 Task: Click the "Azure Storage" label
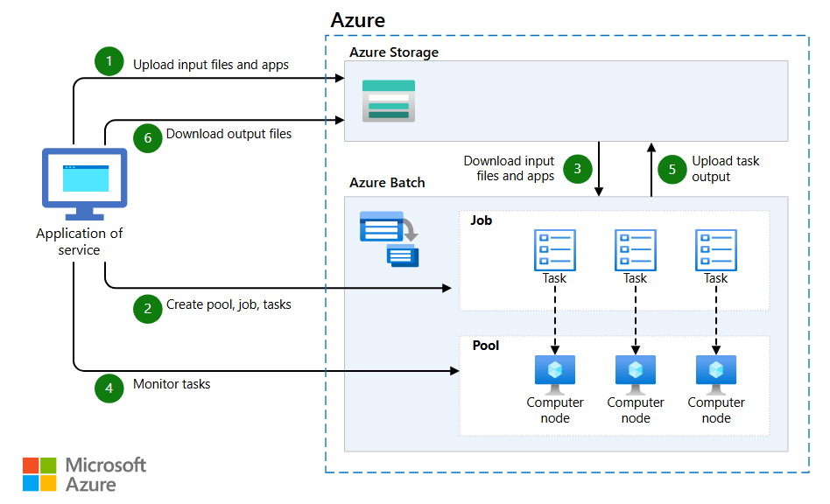pos(394,52)
